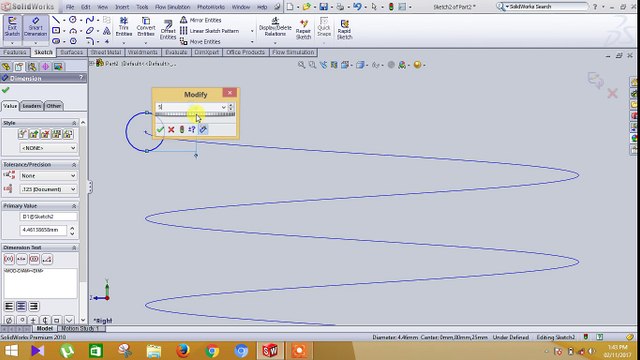This screenshot has width=640, height=360.
Task: Switch to the Other tab
Action: 53,106
